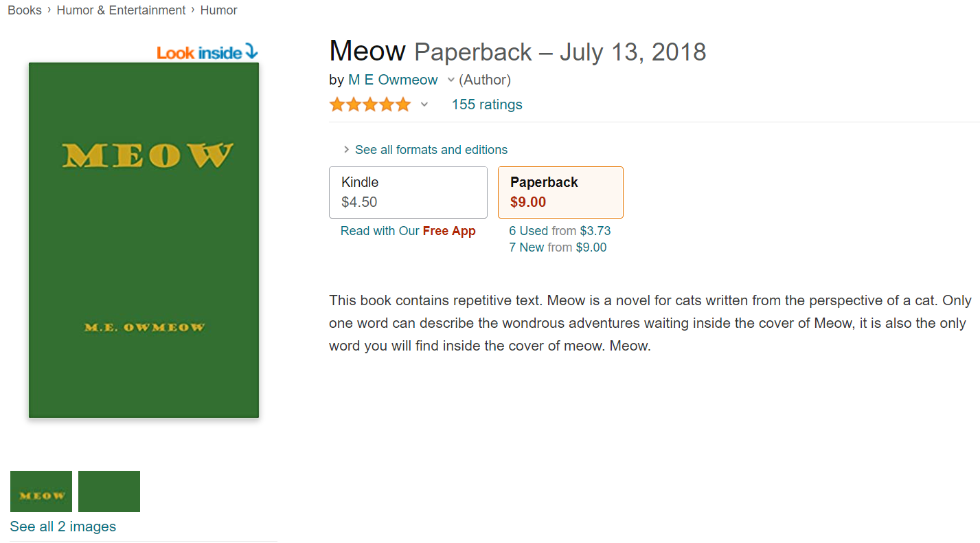Open 6 Used from $3.73 offers
The image size is (980, 543).
click(560, 230)
